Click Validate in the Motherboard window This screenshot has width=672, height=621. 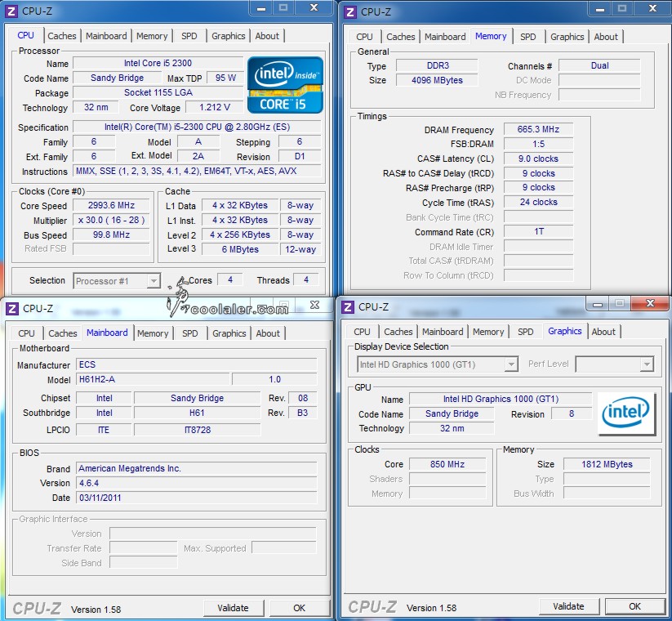pos(234,608)
